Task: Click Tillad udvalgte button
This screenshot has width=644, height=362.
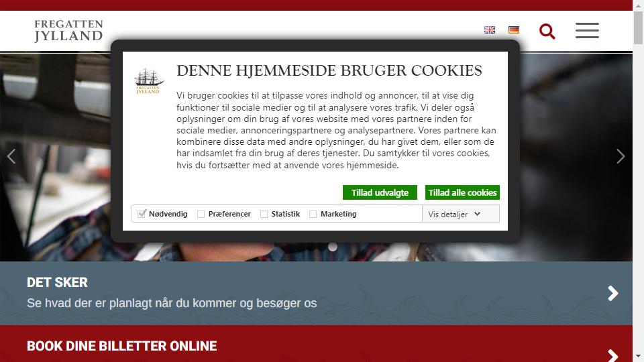Action: [380, 192]
